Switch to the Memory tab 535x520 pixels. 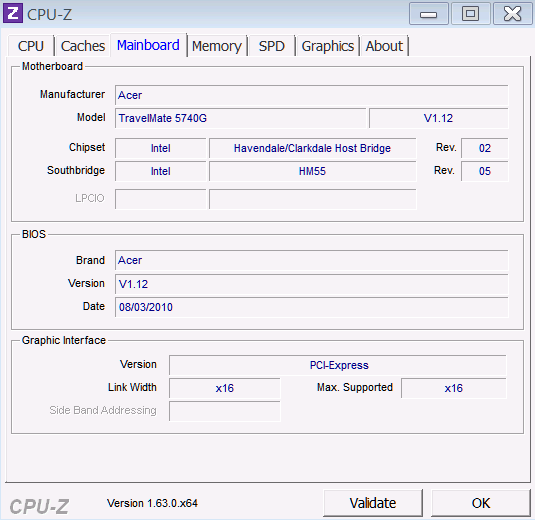[217, 46]
